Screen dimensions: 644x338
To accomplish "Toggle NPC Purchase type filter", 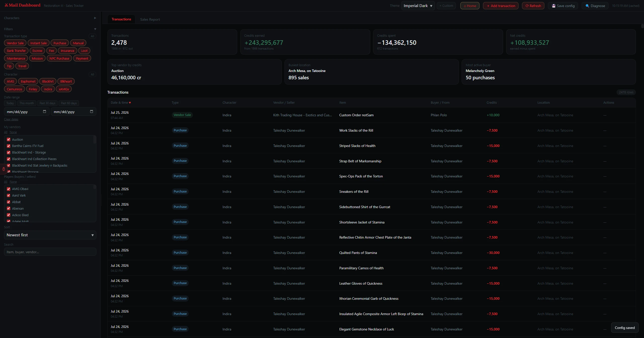I will click(59, 58).
